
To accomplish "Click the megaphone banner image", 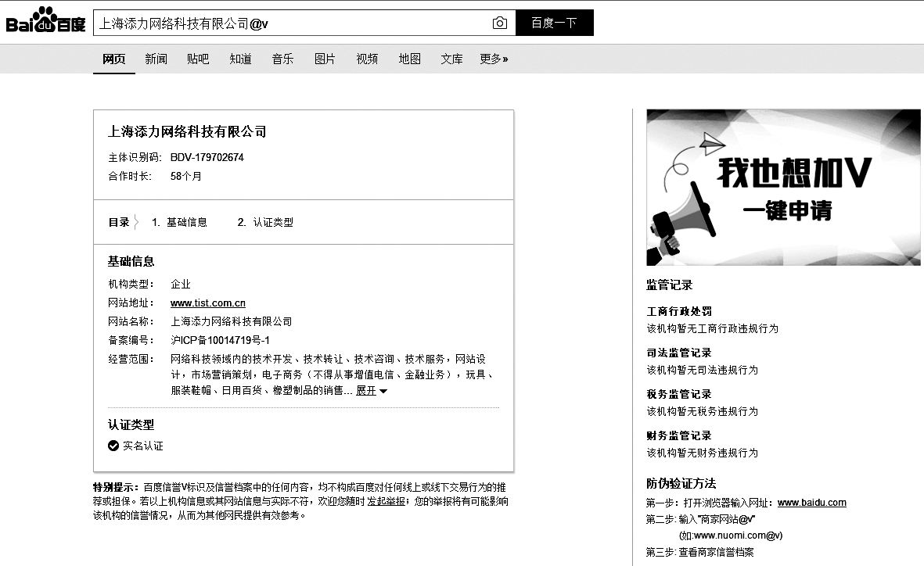I will point(783,188).
